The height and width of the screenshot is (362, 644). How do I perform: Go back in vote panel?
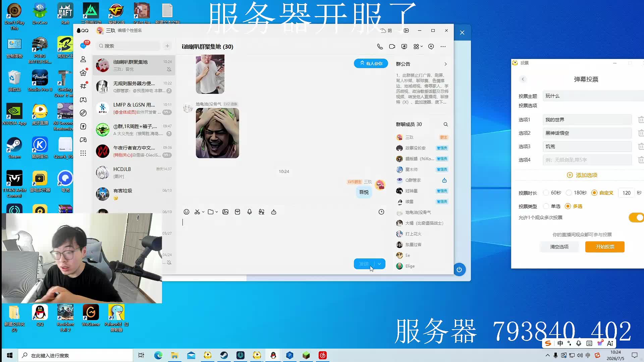click(x=523, y=79)
